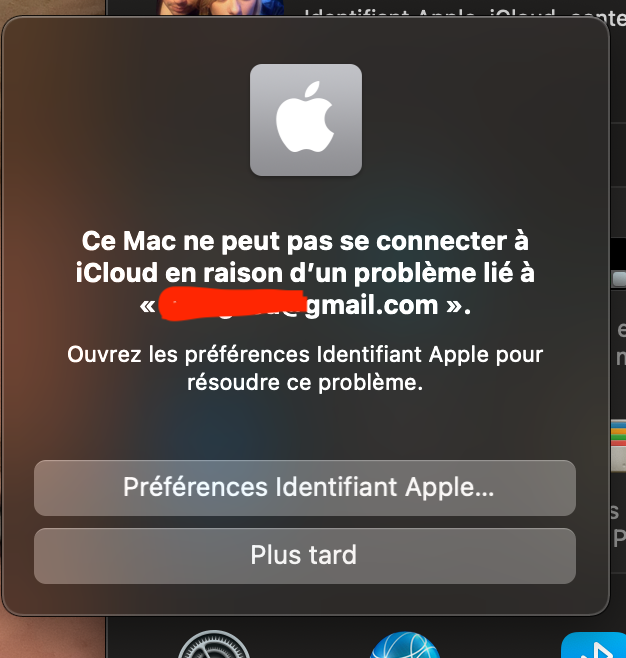Click the gmail.com email address text

(x=372, y=305)
